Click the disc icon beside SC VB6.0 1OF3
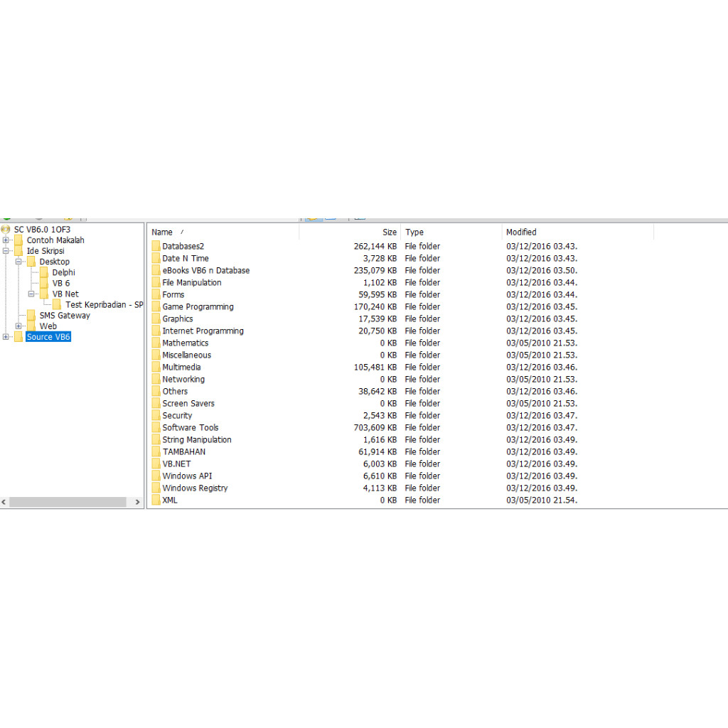 pos(6,230)
